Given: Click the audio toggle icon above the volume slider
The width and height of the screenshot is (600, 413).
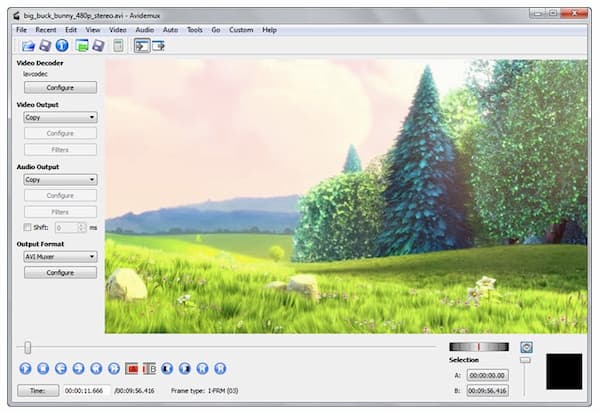Looking at the screenshot, I should click(527, 347).
